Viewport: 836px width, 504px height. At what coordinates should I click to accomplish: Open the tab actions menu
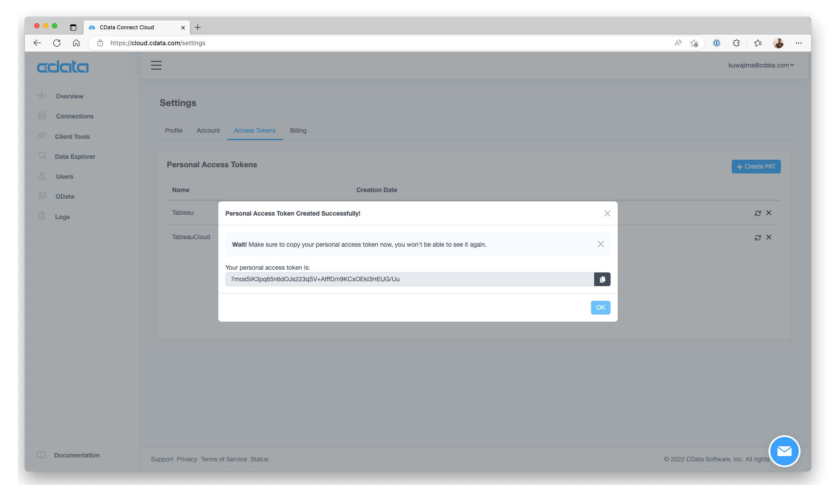coord(73,28)
